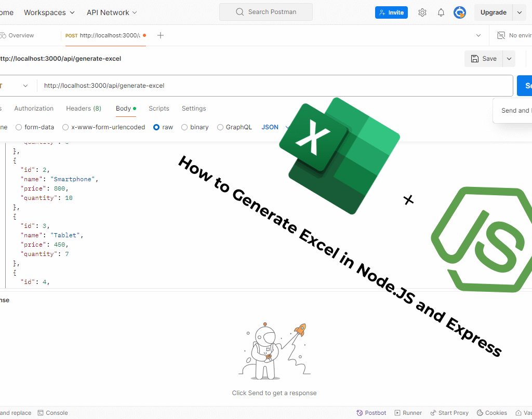532x419 pixels.
Task: Click the search magnifier icon
Action: (x=240, y=12)
